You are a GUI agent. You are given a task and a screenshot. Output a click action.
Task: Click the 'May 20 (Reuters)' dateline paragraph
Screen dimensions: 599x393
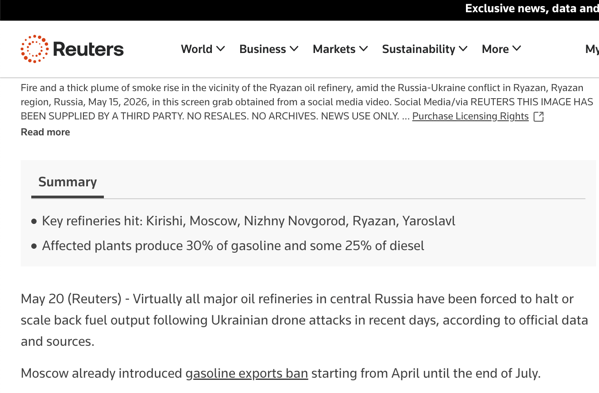(x=304, y=320)
